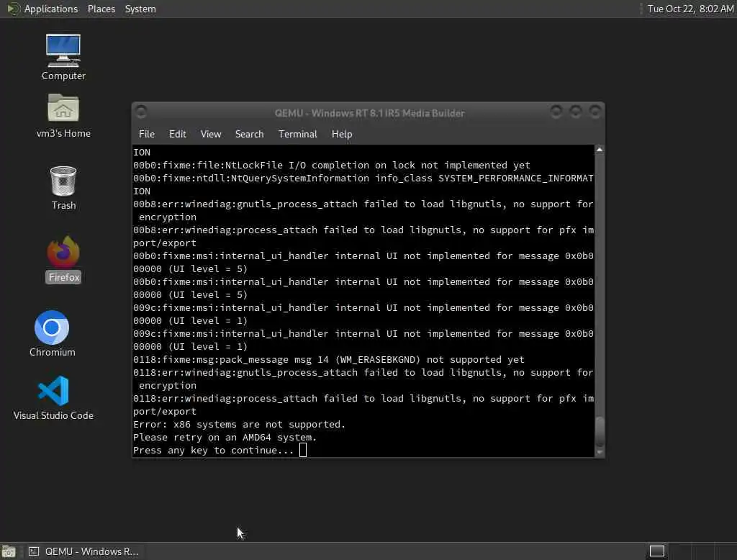Minimize the QEMU terminal window
This screenshot has width=737, height=560.
pos(556,112)
